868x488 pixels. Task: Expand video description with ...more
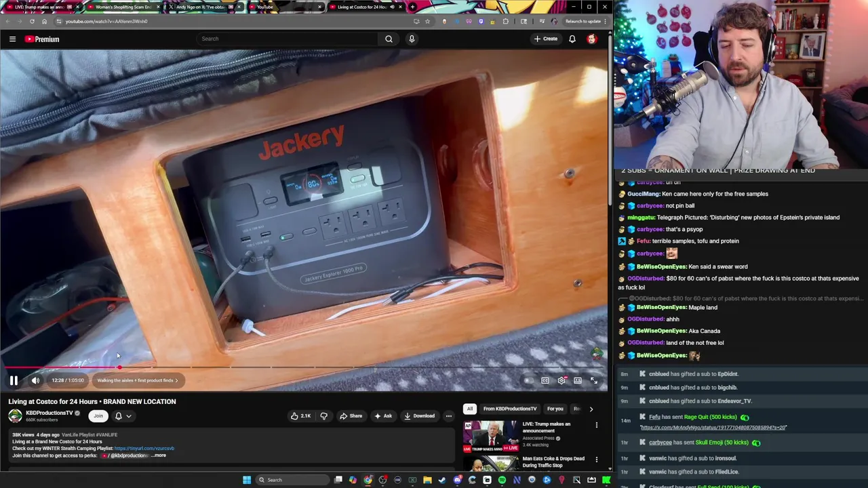point(159,455)
